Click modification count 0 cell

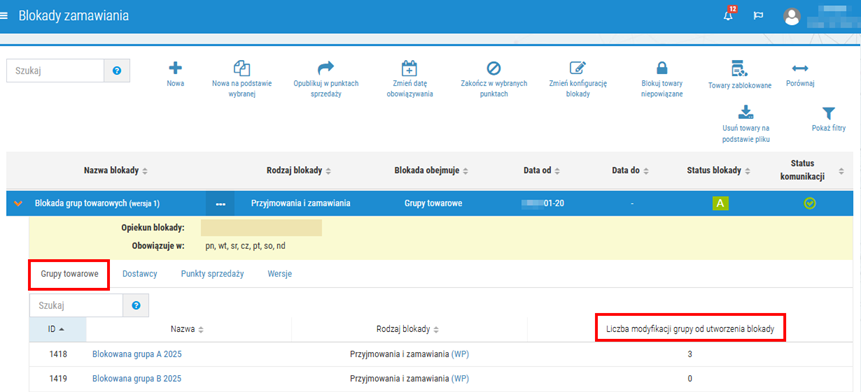coord(690,378)
